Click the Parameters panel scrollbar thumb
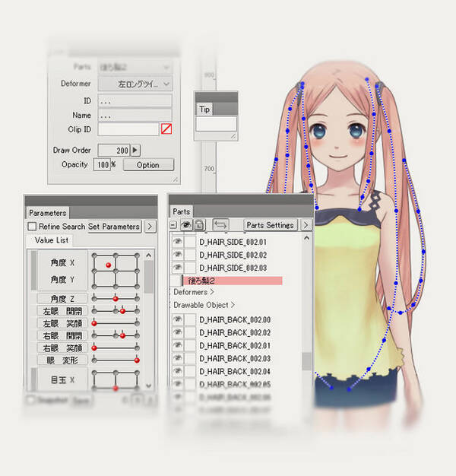Viewport: 456px width, 476px height. (148, 277)
